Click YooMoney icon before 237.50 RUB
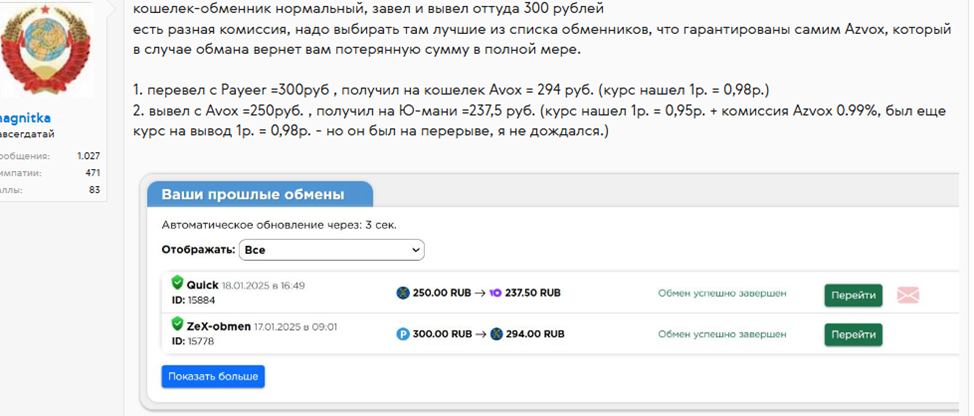The height and width of the screenshot is (416, 974). [x=495, y=292]
